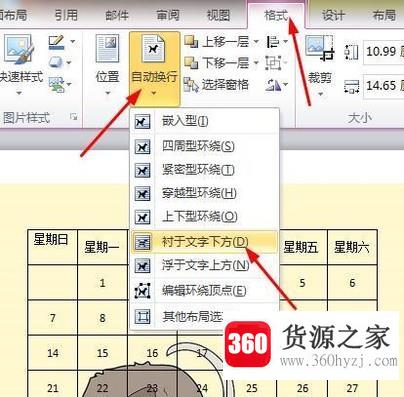The image size is (404, 397).
Task: Click the width icon beside 14.65
Action: 351,87
